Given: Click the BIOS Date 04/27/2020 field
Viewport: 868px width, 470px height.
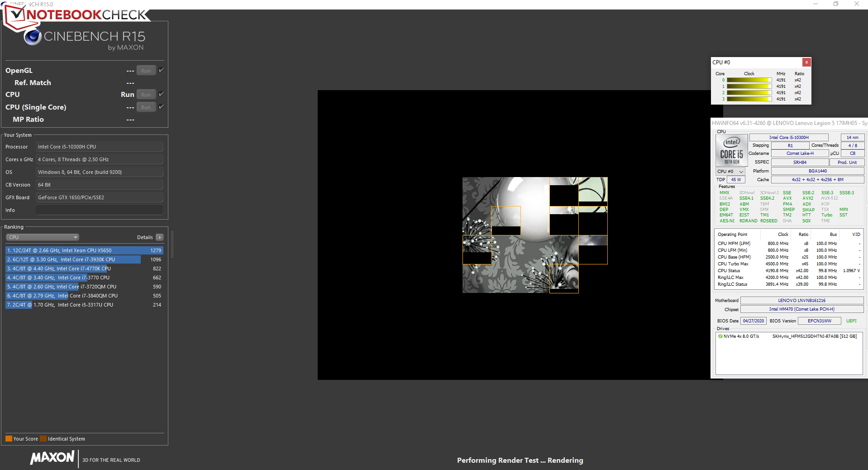Looking at the screenshot, I should click(754, 321).
